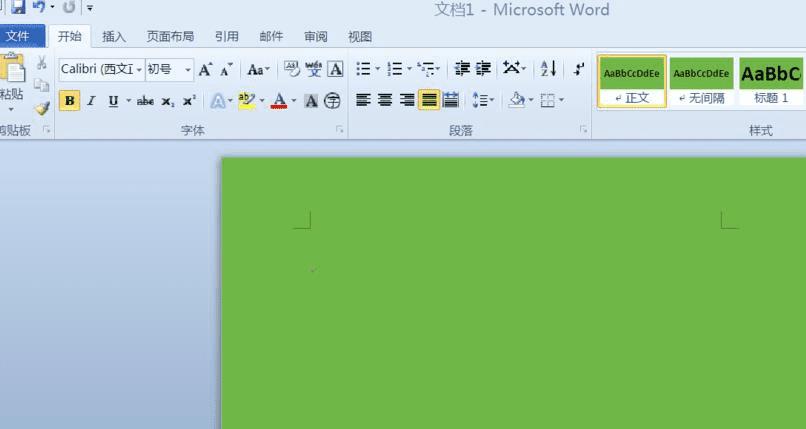This screenshot has width=806, height=429.
Task: Apply a bulleted list icon
Action: pyautogui.click(x=363, y=69)
